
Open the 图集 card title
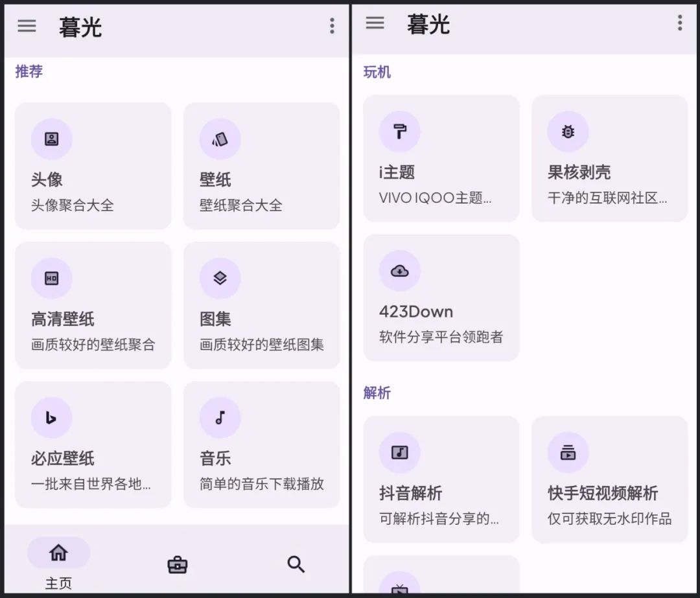(215, 319)
